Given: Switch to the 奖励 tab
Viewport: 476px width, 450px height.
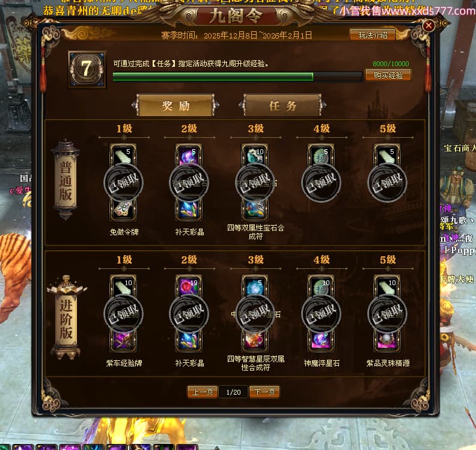Looking at the screenshot, I should click(x=175, y=105).
